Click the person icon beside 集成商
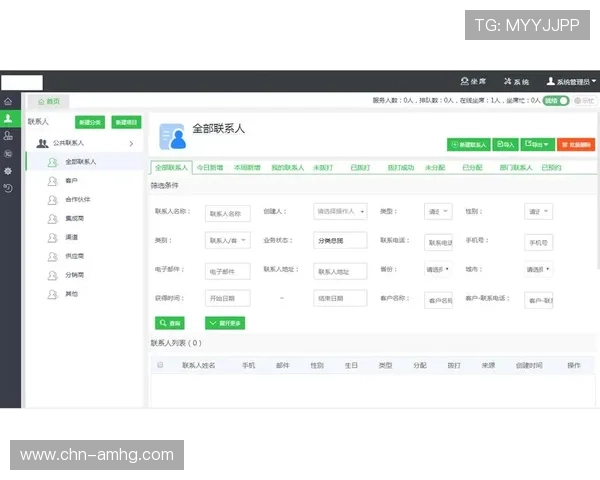600x480 pixels. click(x=52, y=219)
